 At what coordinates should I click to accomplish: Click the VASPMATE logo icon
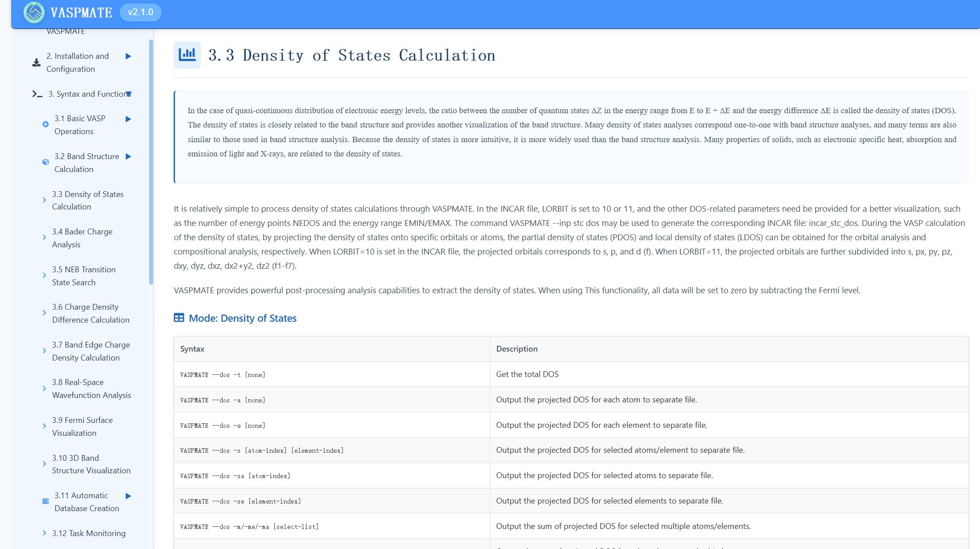pos(34,12)
